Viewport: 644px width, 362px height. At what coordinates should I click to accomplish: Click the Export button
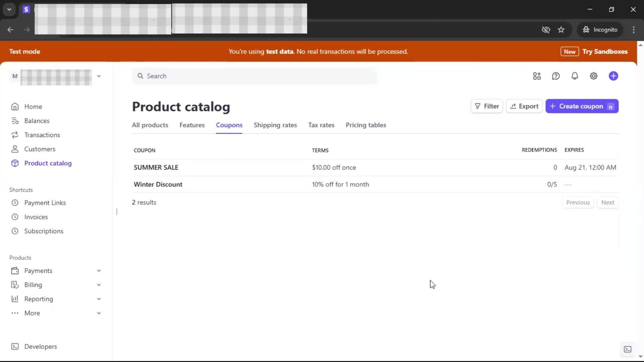pyautogui.click(x=524, y=106)
